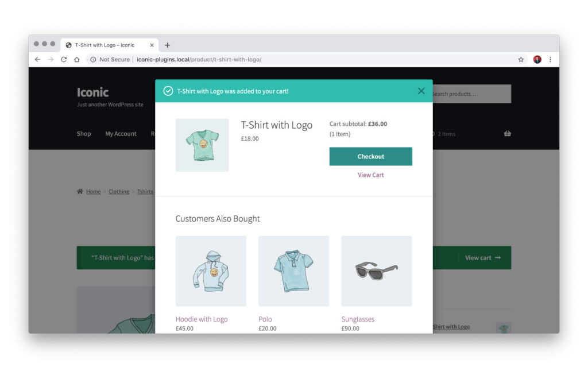Click the Chrome profile icon with red badge

pos(536,59)
